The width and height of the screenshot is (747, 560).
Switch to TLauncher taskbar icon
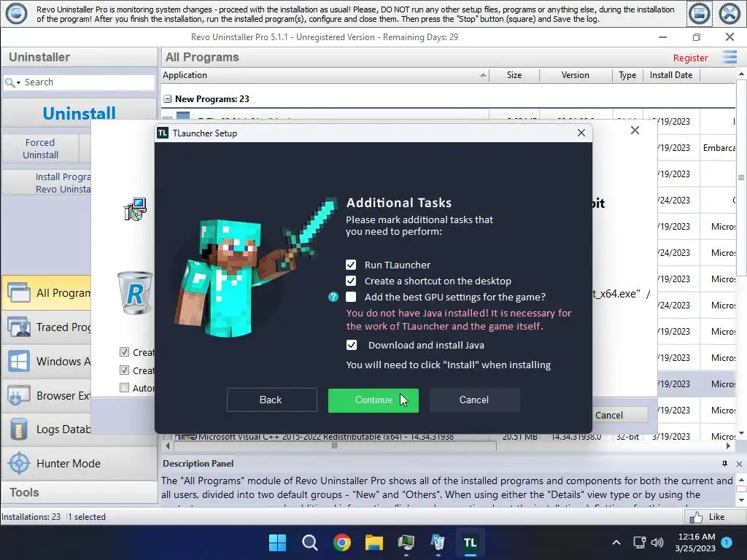click(x=471, y=542)
